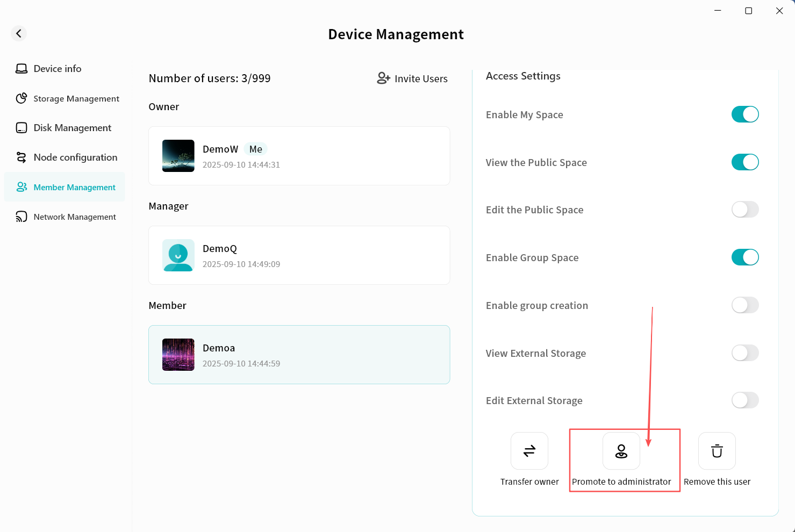Click DemoQ manager avatar icon
The image size is (795, 532).
[x=178, y=255]
